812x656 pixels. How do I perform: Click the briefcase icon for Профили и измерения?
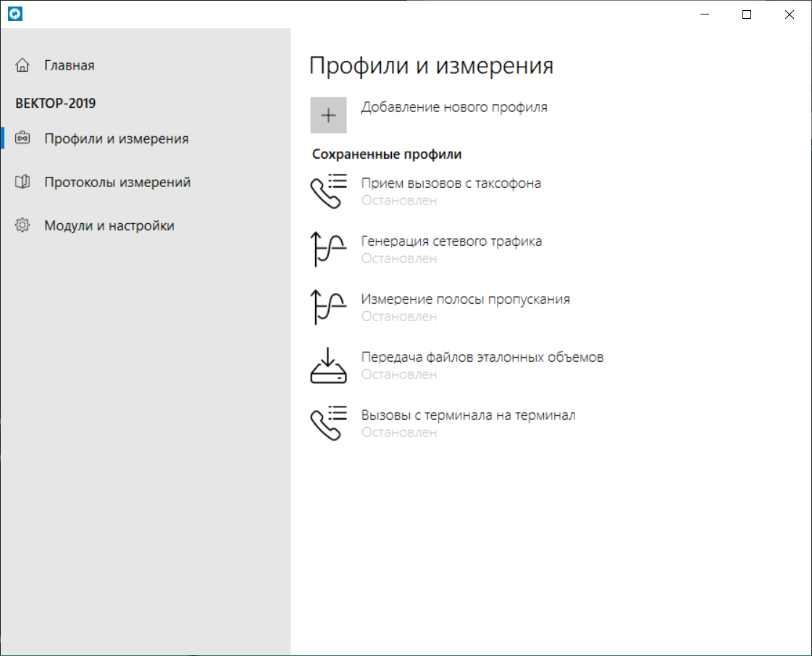(x=22, y=138)
